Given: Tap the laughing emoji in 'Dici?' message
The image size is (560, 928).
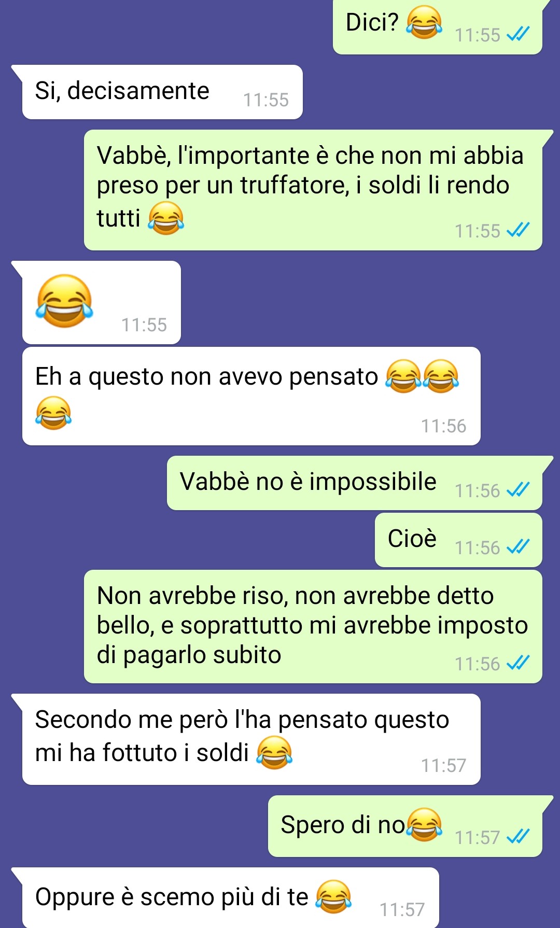Looking at the screenshot, I should coord(424,22).
